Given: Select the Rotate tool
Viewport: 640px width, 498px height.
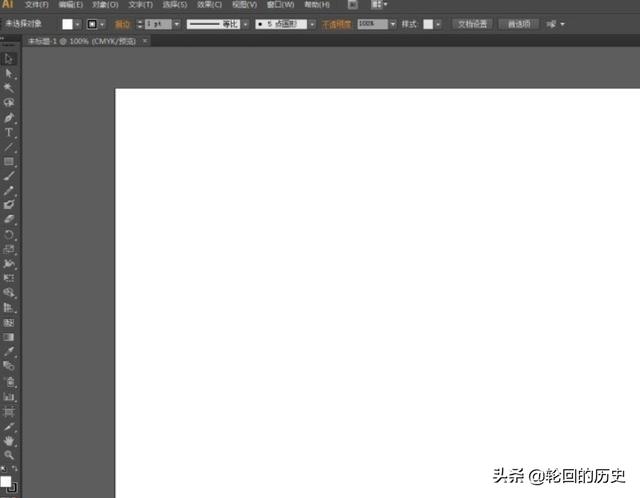Looking at the screenshot, I should pos(9,234).
